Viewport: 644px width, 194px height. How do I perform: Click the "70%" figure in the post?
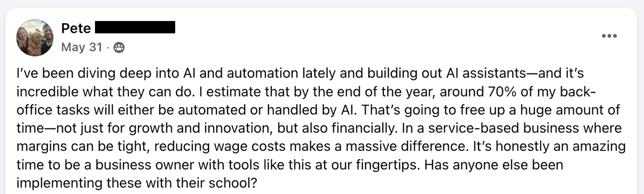click(x=502, y=92)
